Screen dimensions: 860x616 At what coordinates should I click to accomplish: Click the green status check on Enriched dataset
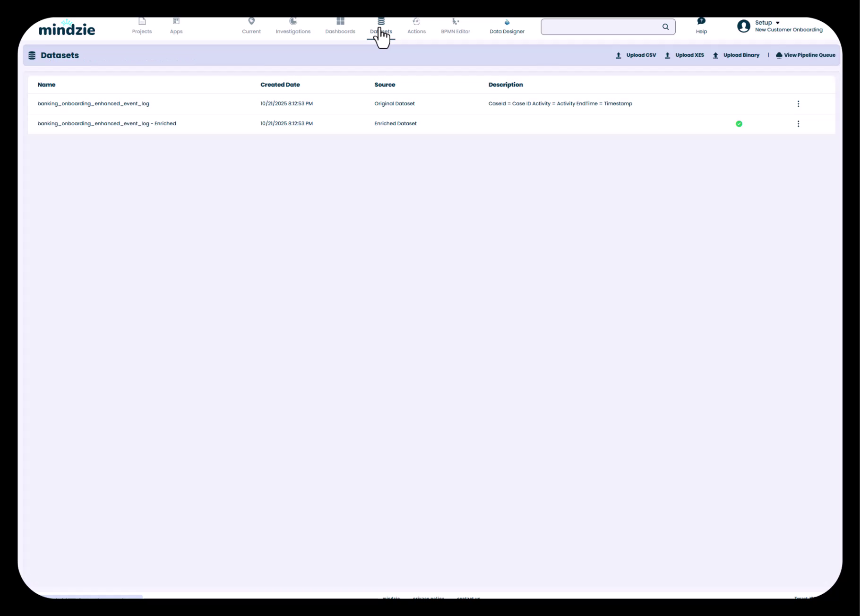coord(739,124)
